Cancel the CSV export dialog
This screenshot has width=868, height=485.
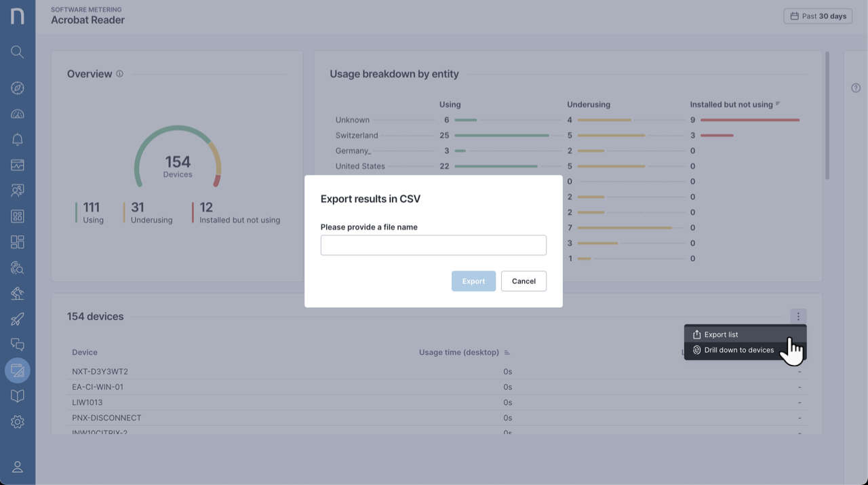[524, 281]
